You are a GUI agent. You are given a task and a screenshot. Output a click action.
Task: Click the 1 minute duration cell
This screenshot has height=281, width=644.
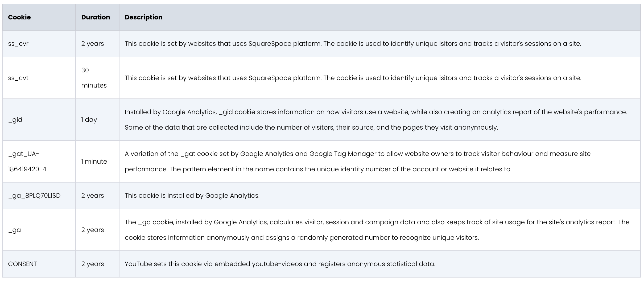pos(94,162)
